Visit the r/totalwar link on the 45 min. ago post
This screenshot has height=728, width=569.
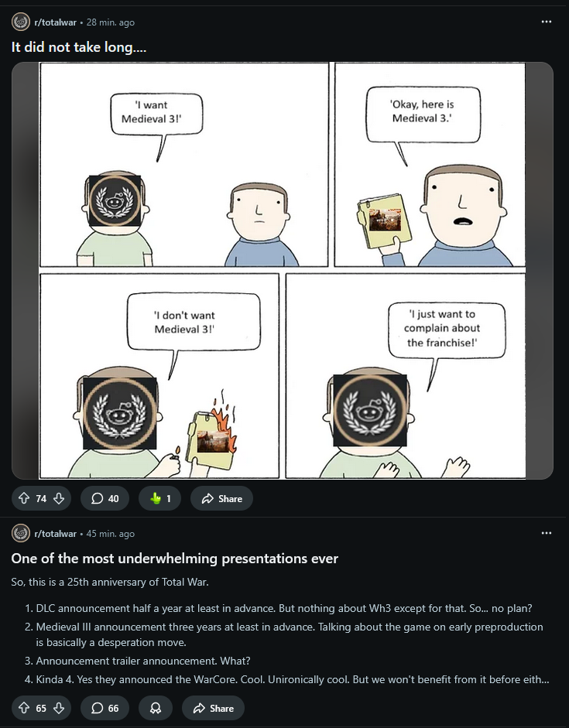[55, 534]
